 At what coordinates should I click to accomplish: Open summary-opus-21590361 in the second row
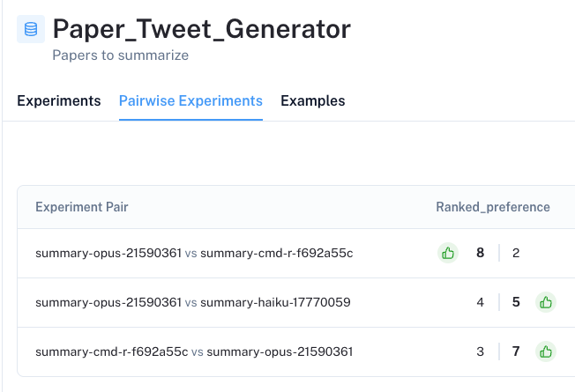[x=108, y=302]
